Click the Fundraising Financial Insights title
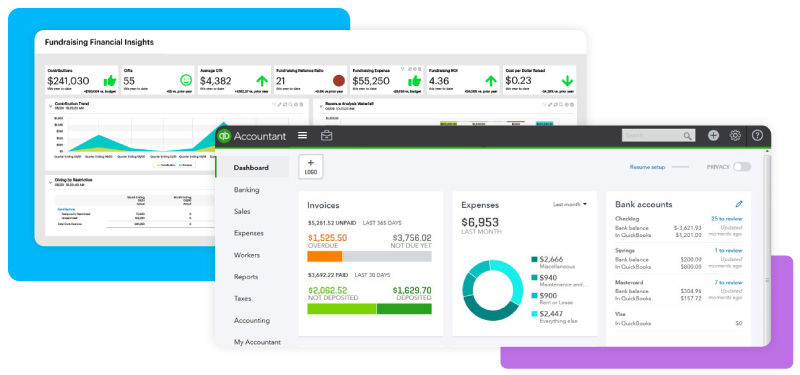 point(99,42)
